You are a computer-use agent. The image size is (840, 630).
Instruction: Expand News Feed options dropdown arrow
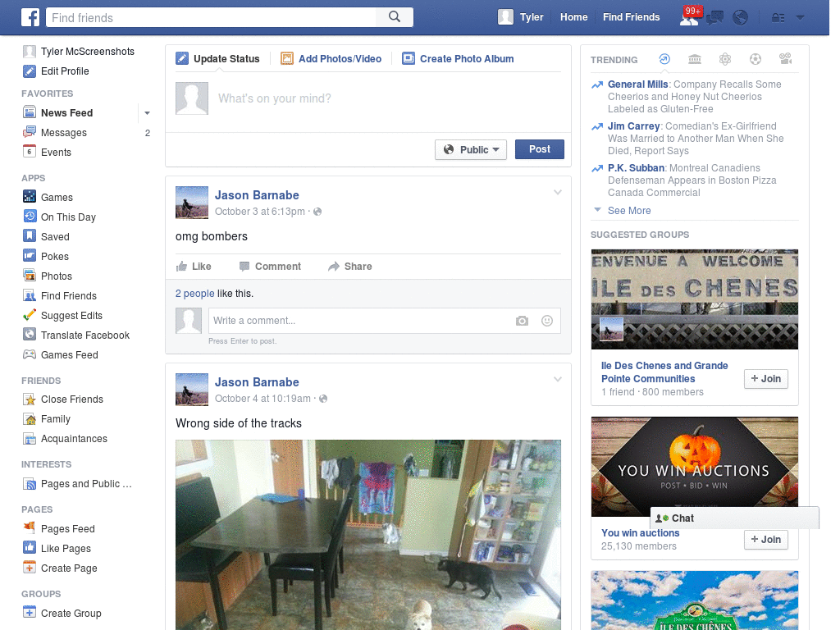pyautogui.click(x=147, y=113)
